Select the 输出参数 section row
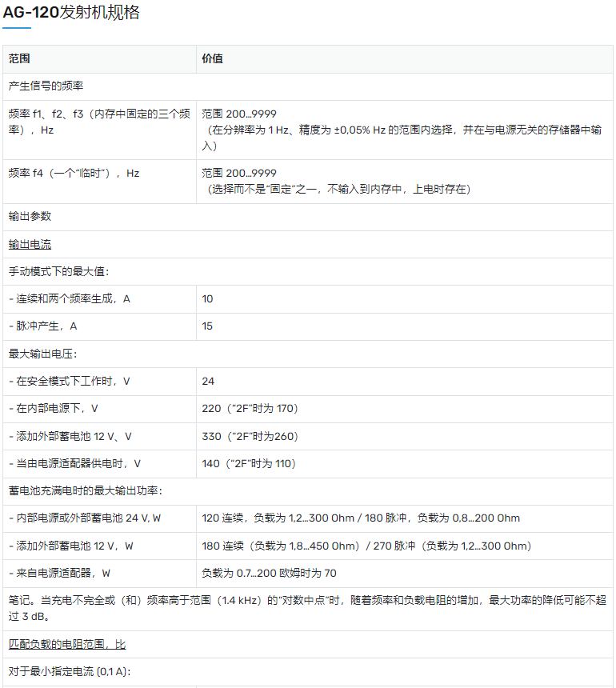 (30, 217)
